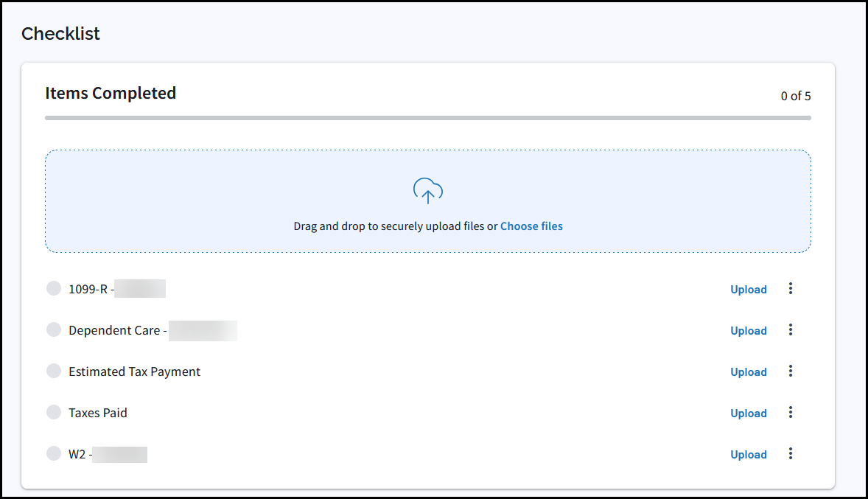Toggle the 1099-R status circle

click(54, 289)
